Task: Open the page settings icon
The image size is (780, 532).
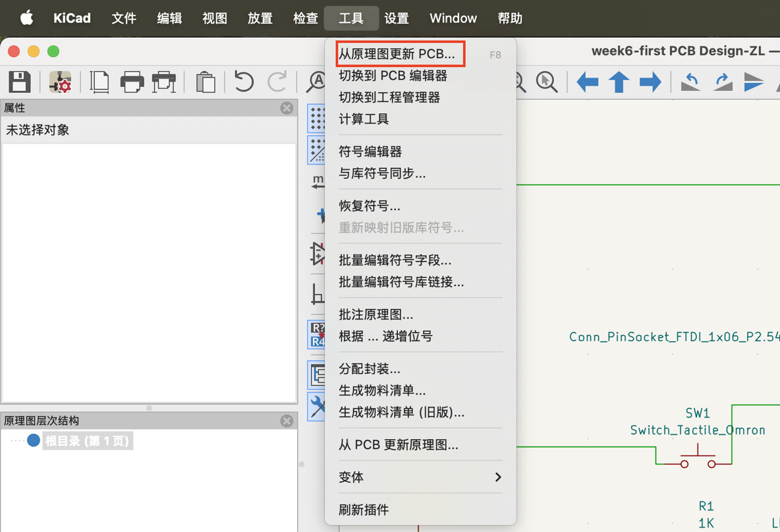Action: coord(99,82)
